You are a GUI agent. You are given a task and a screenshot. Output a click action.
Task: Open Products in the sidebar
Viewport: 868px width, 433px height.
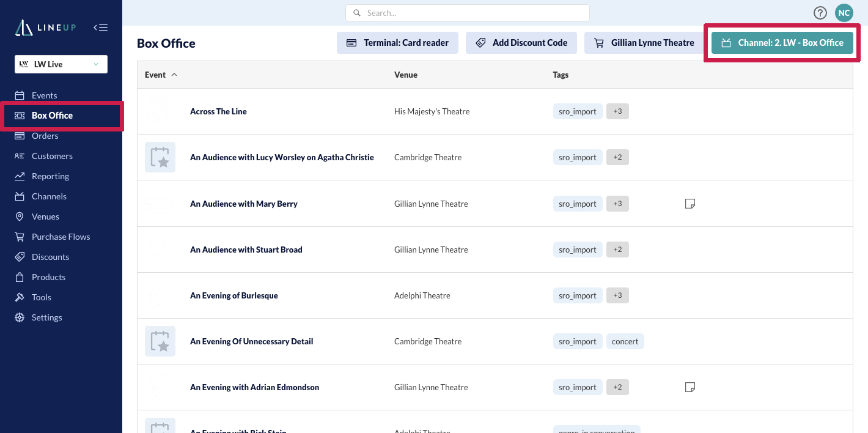[x=48, y=277]
